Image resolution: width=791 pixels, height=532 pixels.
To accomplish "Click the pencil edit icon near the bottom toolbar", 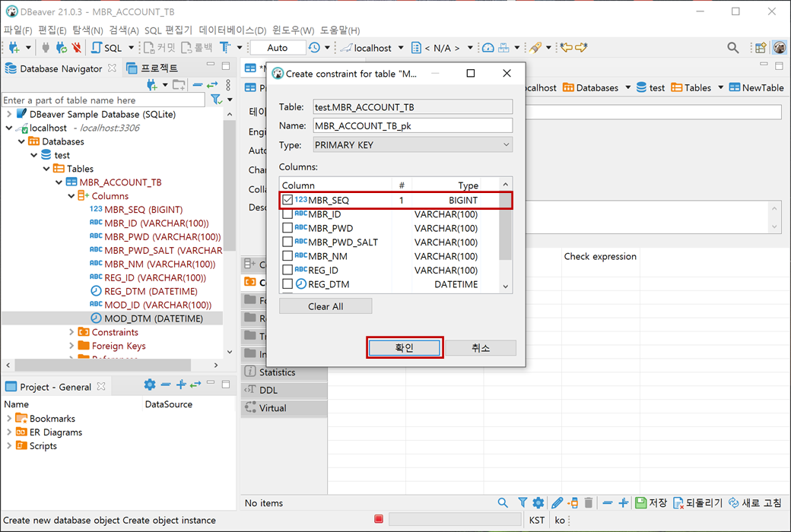I will [556, 502].
